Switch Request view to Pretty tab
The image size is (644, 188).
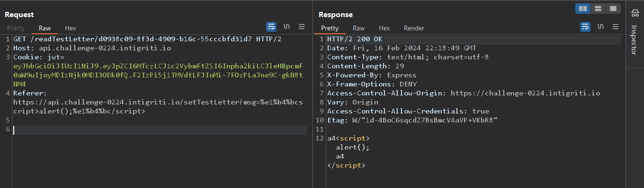tap(16, 28)
